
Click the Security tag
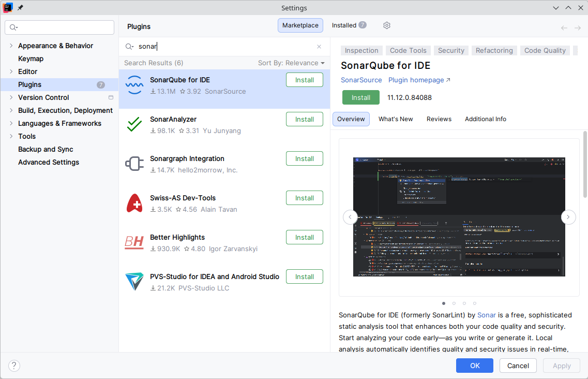tap(451, 50)
